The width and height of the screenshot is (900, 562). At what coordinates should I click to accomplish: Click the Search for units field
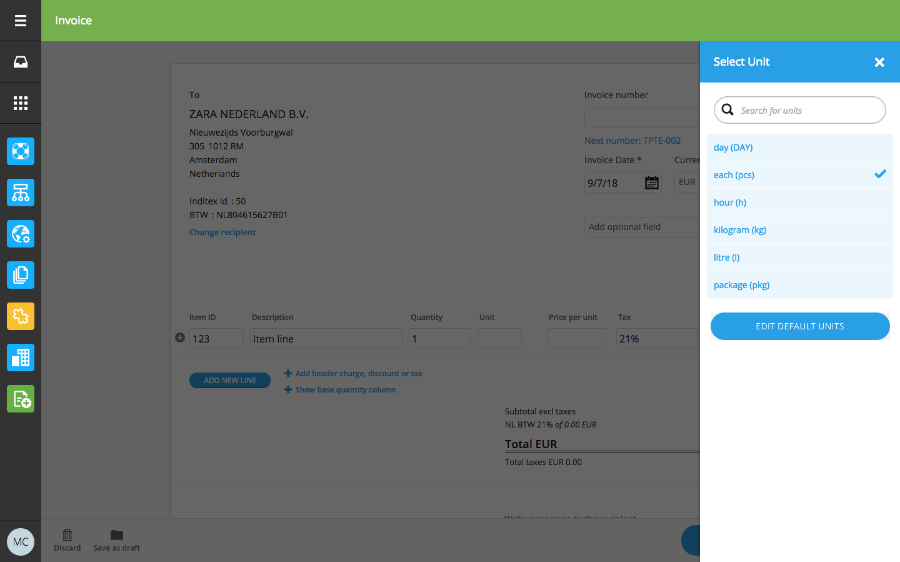(x=800, y=110)
